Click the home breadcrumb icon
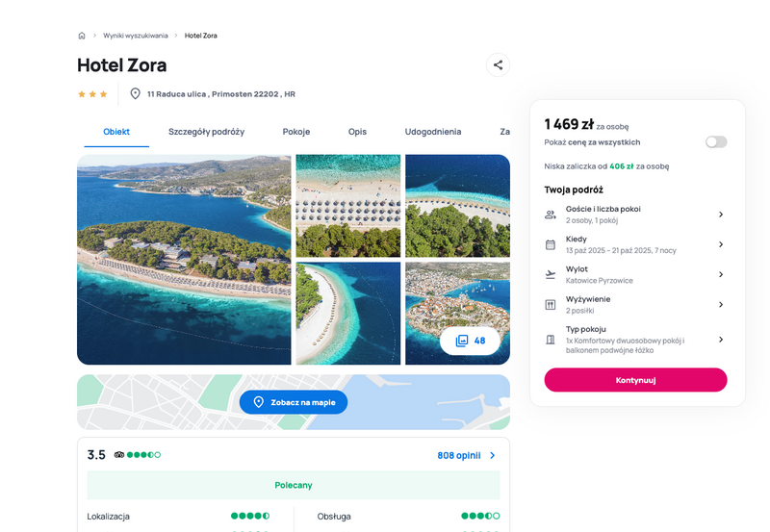770x532 pixels. tap(82, 36)
